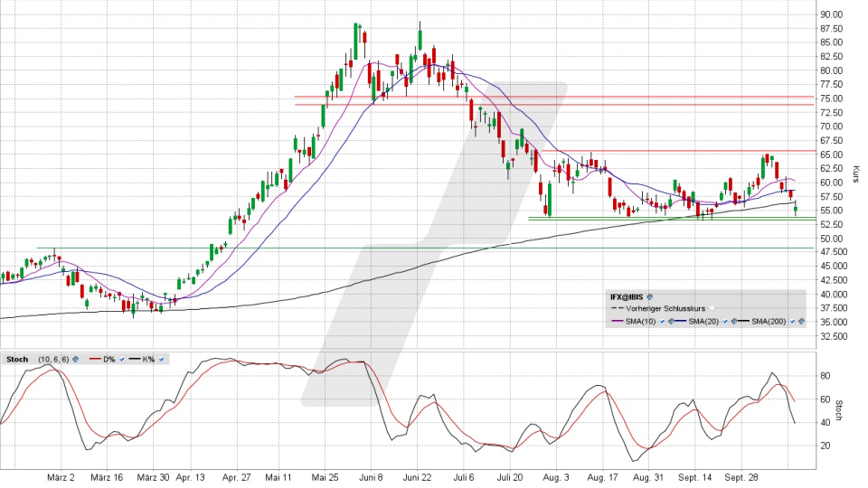Click the black K% line swatch
868x488 pixels.
[135, 359]
